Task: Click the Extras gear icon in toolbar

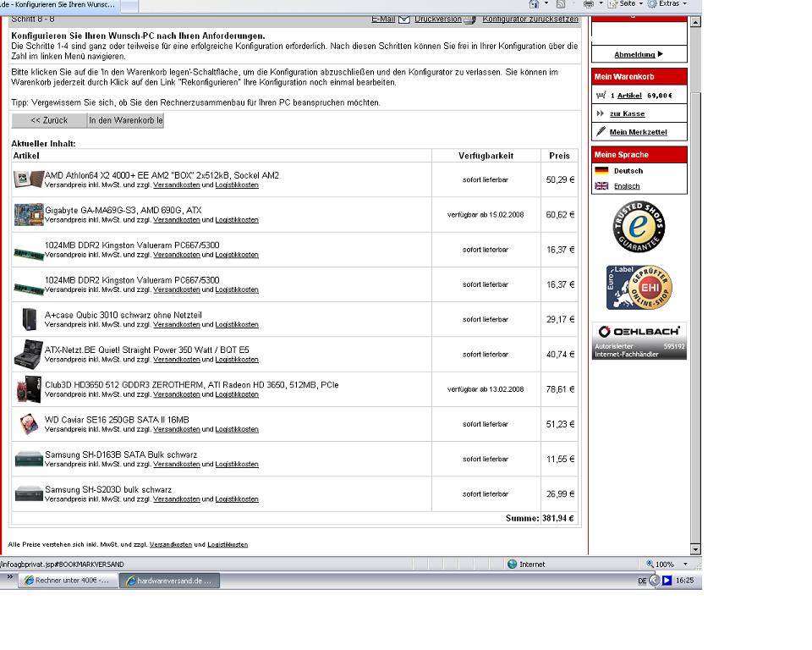Action: tap(652, 3)
